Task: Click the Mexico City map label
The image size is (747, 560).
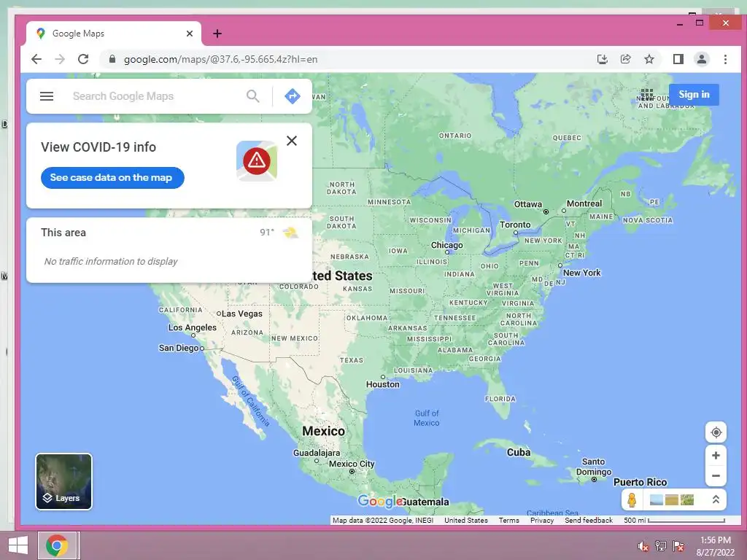Action: coord(352,464)
